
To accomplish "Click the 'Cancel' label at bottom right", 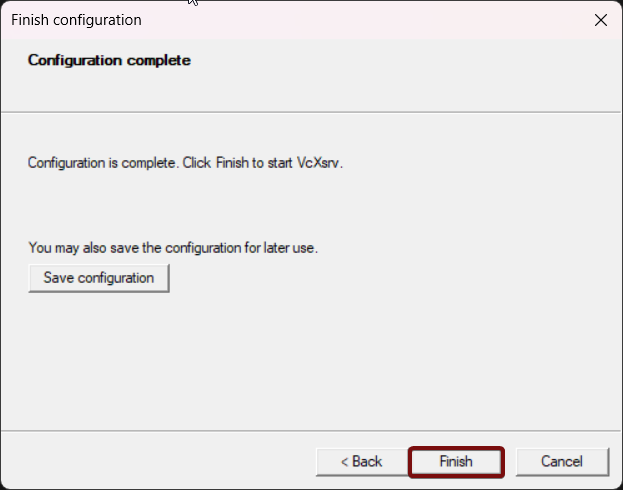I will click(x=562, y=462).
